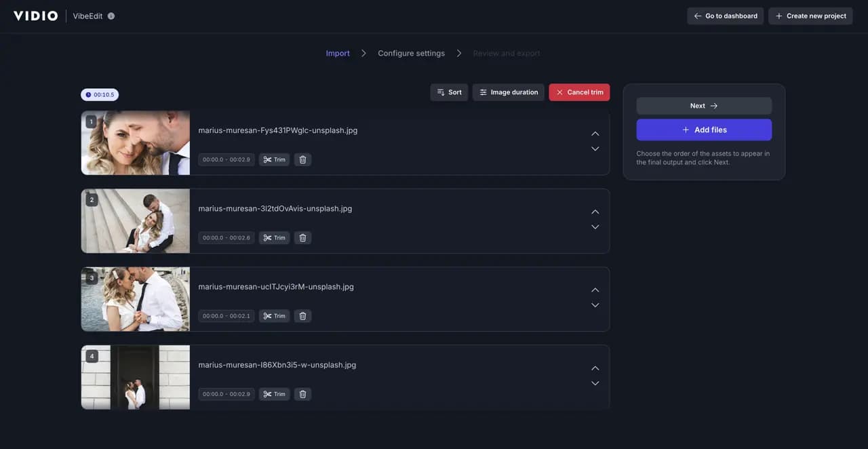
Task: Click the Image duration icon in the toolbar
Action: coord(483,92)
